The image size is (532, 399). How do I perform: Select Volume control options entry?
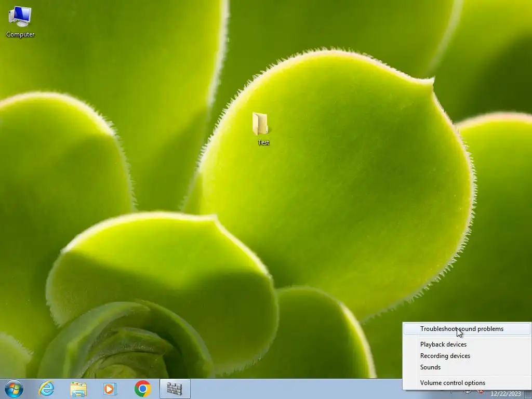[x=467, y=383]
